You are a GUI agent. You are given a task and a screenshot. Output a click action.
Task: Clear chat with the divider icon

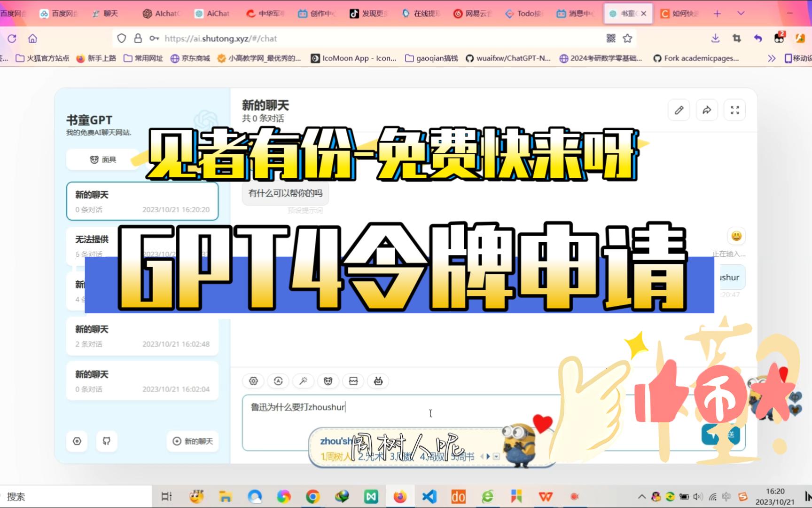click(x=353, y=381)
